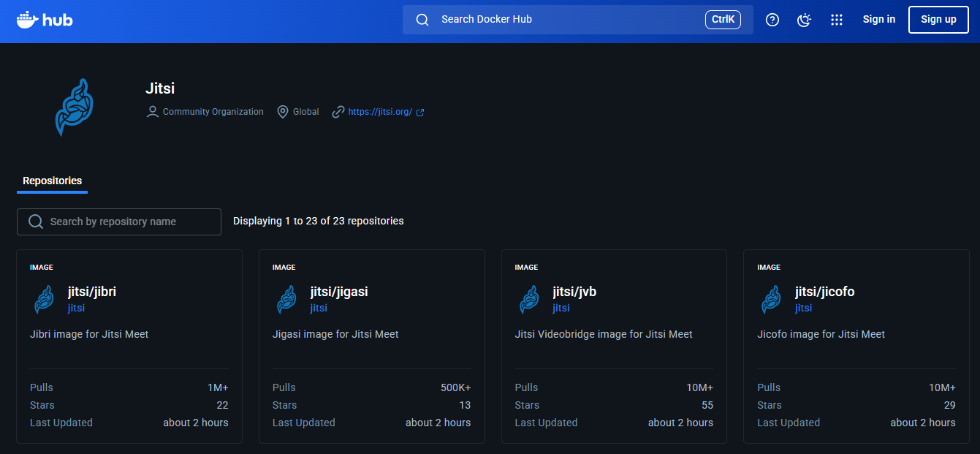Click the 22 stars value on jitsi/jibri
This screenshot has height=454, width=980.
point(222,405)
